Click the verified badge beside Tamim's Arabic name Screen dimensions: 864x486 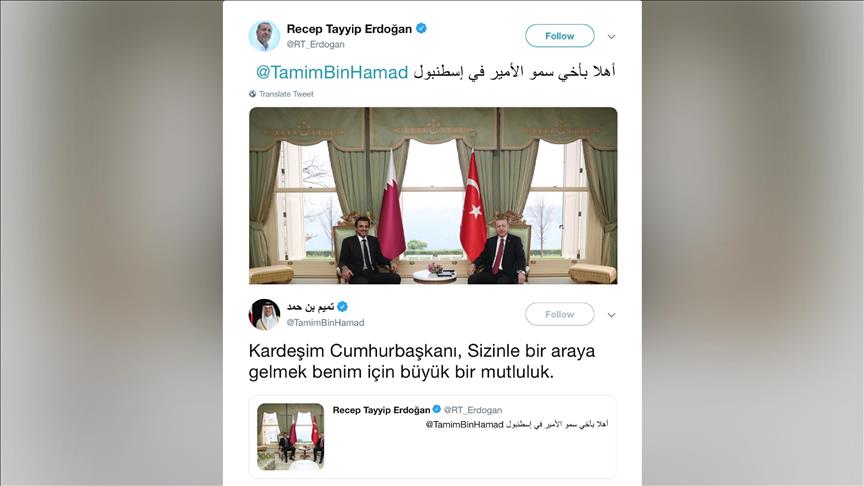point(342,307)
